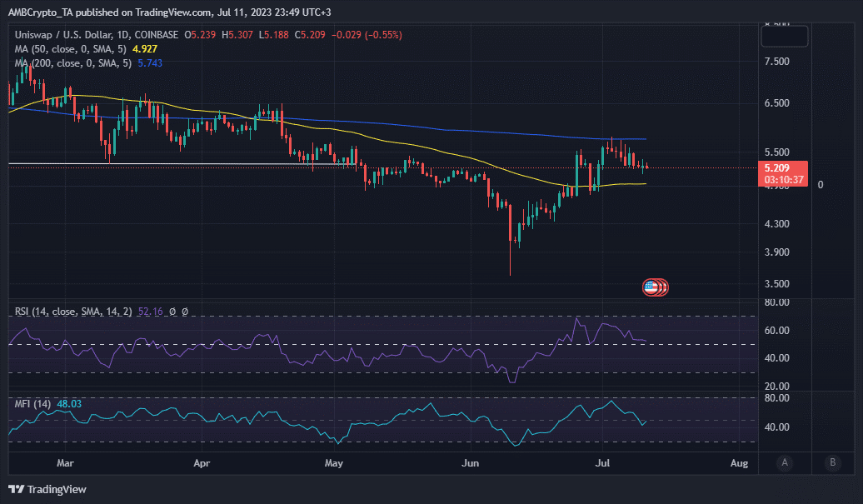Click the MFI value 48.03
The width and height of the screenshot is (863, 504).
[x=69, y=404]
